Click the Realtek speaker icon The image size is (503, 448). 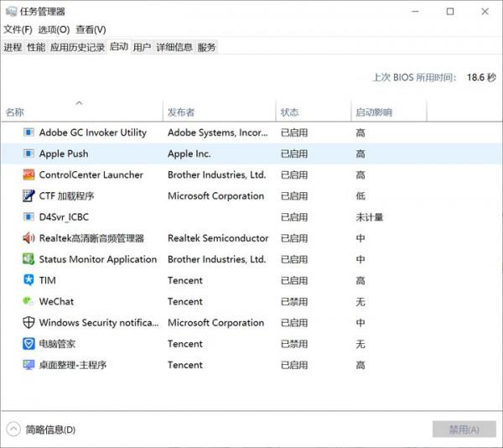(x=29, y=238)
